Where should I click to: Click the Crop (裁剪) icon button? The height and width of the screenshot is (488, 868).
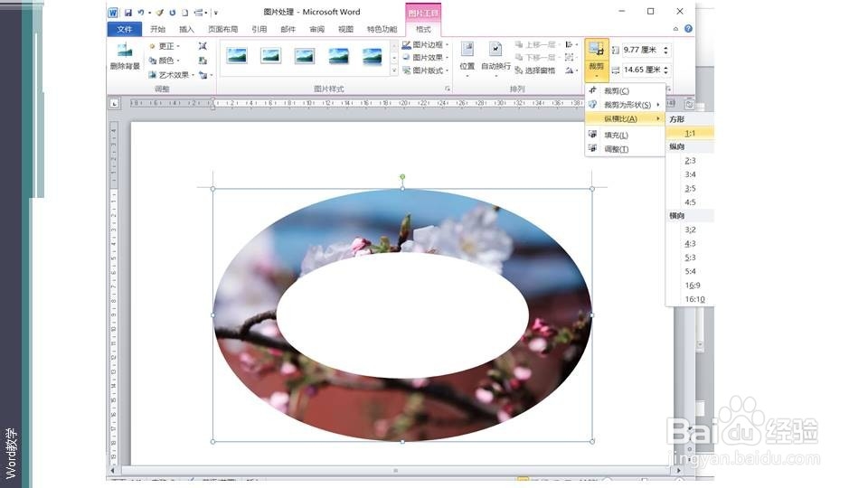[x=596, y=51]
